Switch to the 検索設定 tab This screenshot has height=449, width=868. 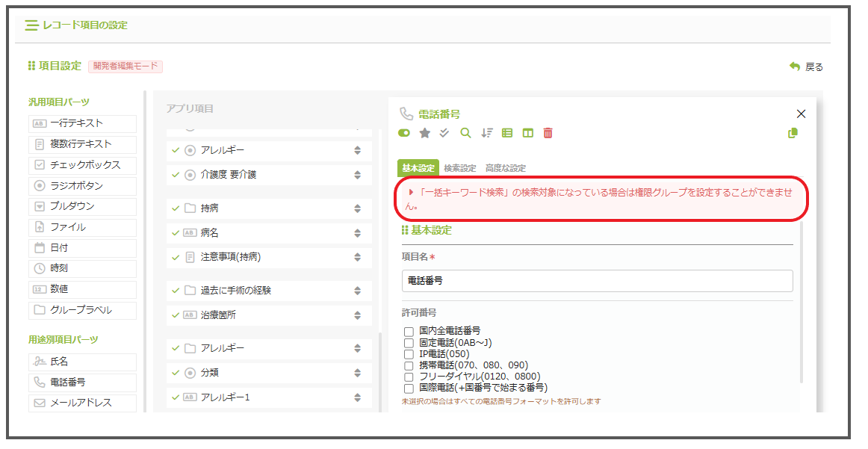click(459, 168)
